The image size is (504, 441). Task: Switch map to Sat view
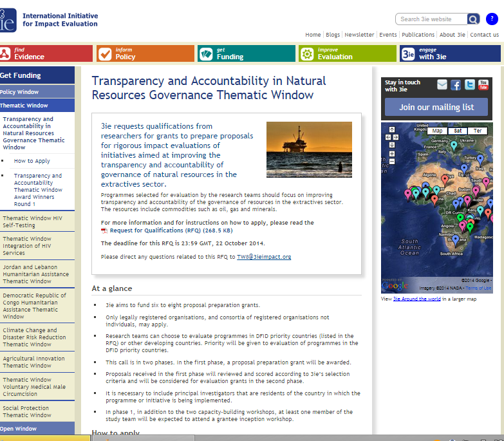point(458,131)
